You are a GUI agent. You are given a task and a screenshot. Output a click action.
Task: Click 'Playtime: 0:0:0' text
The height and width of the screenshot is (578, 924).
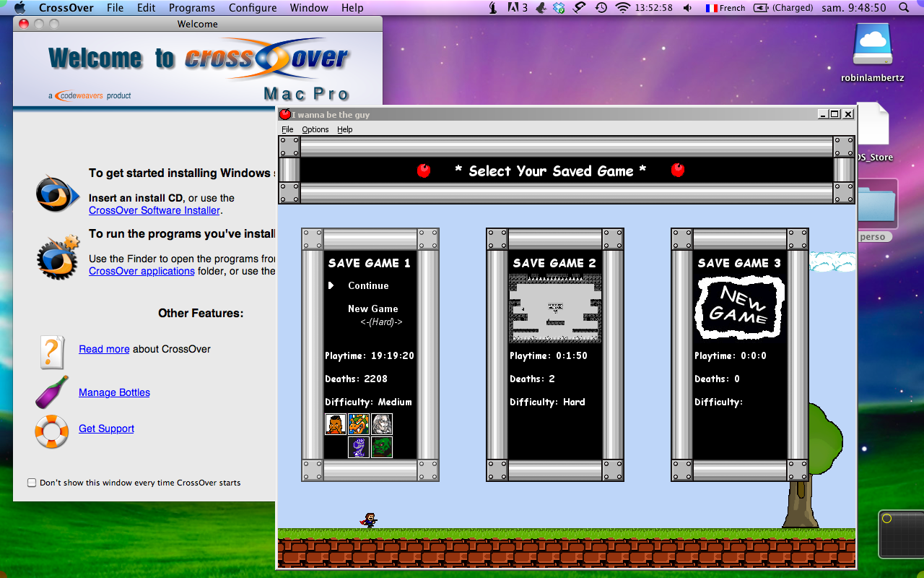click(731, 355)
